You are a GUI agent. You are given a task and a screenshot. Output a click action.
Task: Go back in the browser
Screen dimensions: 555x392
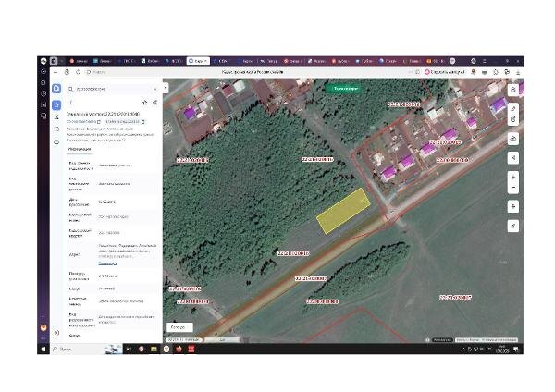click(55, 72)
